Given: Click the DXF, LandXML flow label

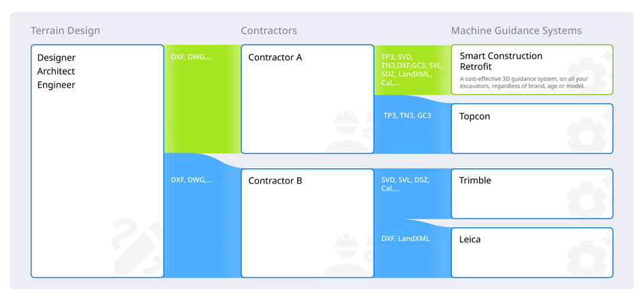Looking at the screenshot, I should click(x=405, y=238).
